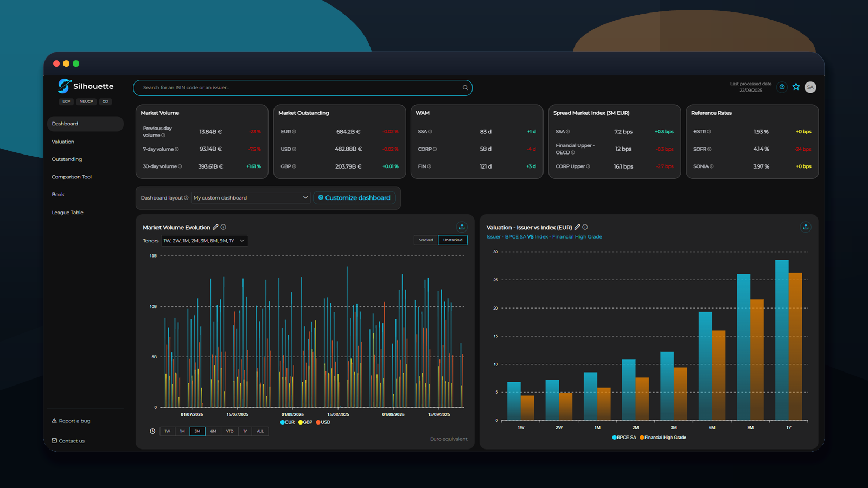Click info icon next to Dashboard layout
Viewport: 868px width, 488px height.
(186, 198)
